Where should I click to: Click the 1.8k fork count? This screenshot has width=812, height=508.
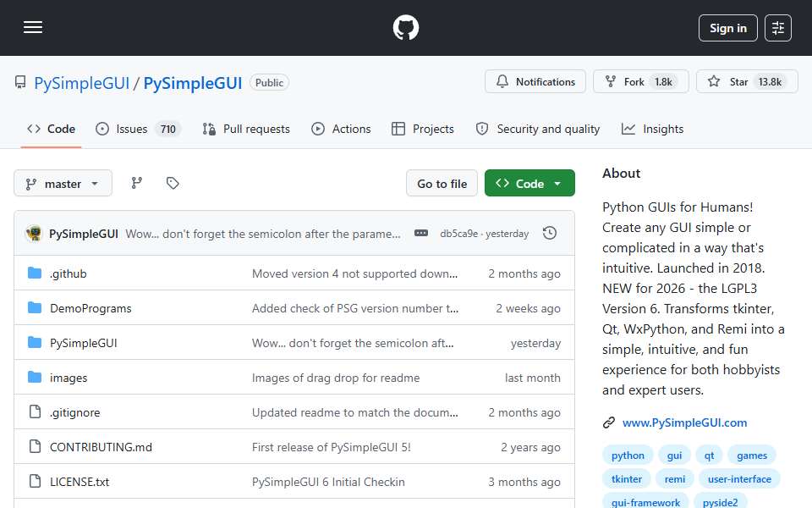[663, 81]
